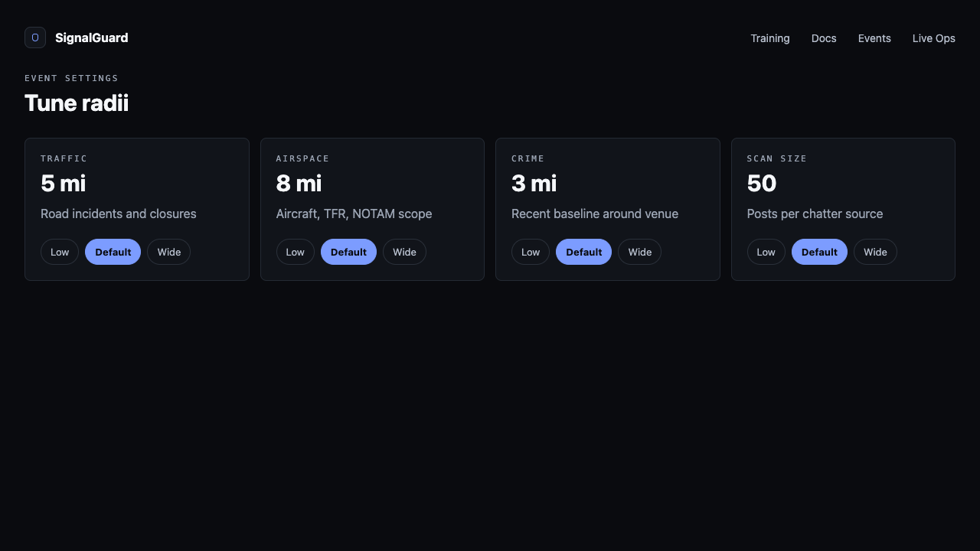Select Default for Airspace radius
980x551 pixels.
348,252
